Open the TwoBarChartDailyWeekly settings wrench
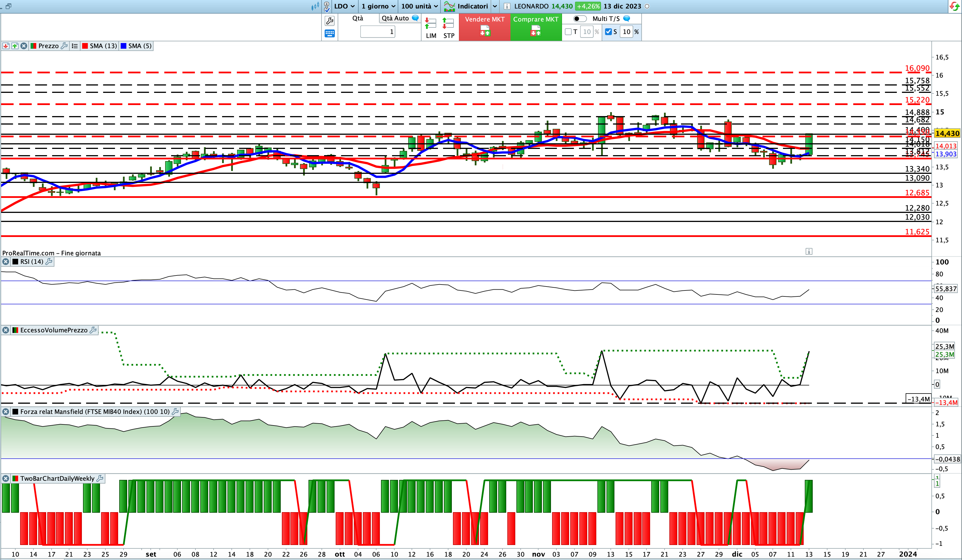This screenshot has width=962, height=560. (x=100, y=478)
